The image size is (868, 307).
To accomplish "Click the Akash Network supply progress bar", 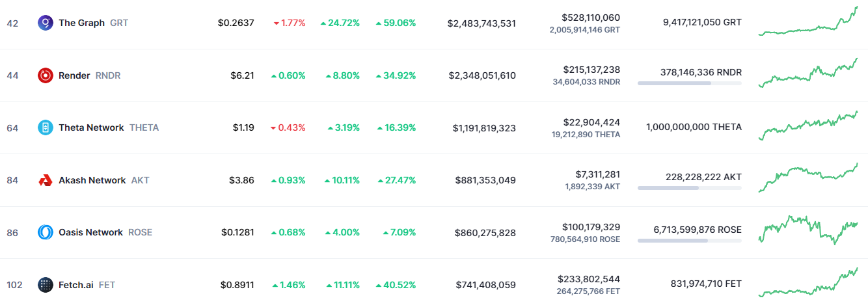I will pos(689,188).
